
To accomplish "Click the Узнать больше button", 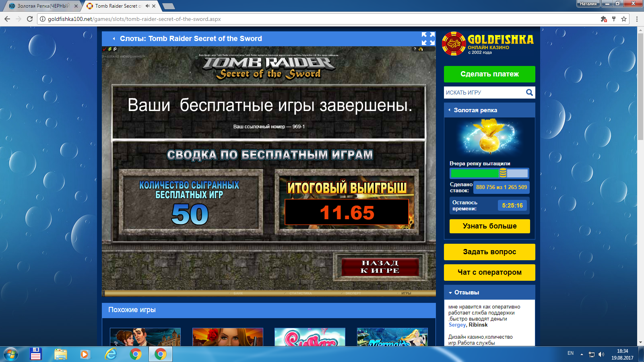I will click(x=489, y=226).
